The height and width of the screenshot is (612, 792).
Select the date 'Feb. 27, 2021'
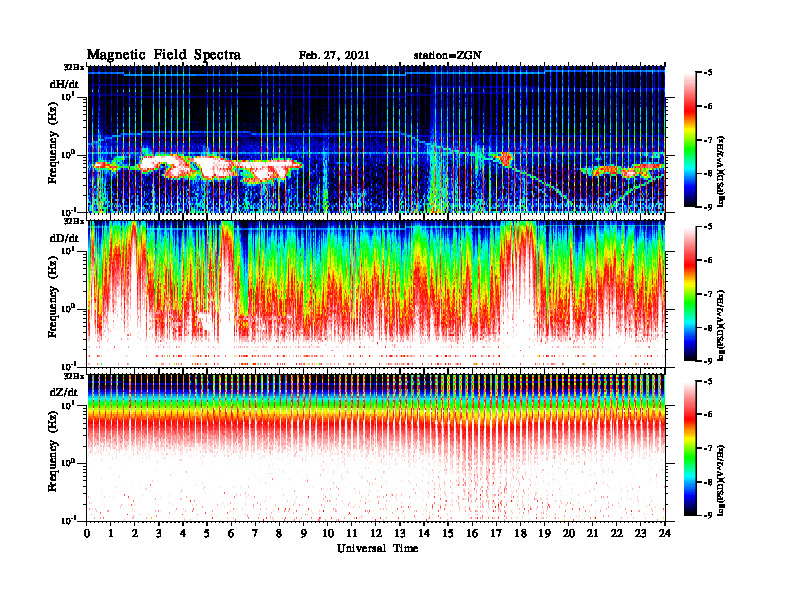334,56
